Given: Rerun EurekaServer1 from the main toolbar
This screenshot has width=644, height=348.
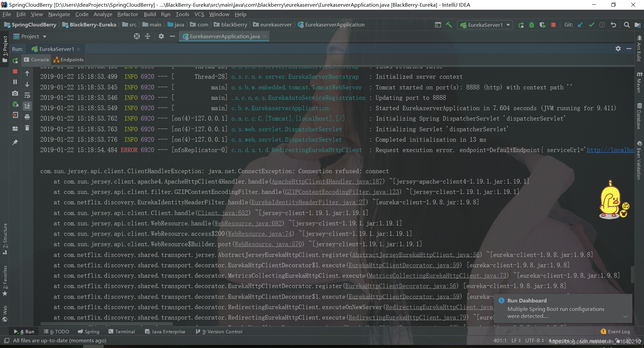Looking at the screenshot, I should [521, 25].
